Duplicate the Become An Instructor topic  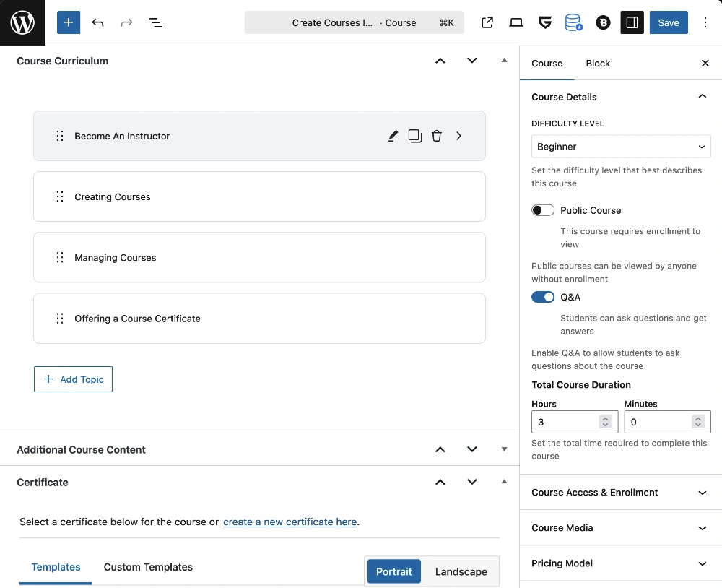pos(414,136)
